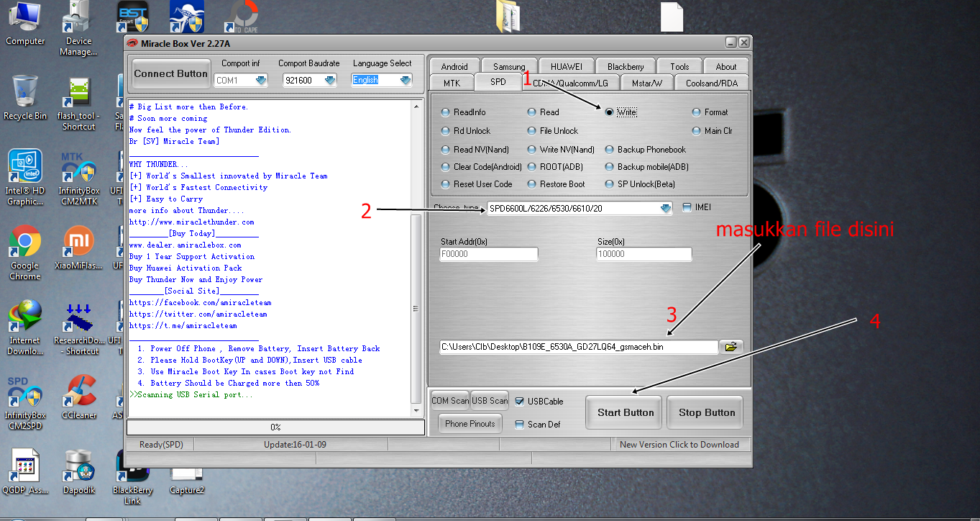Open the octopus-logo desktop shortcut
Screen dimensions: 980x521
coord(186,17)
